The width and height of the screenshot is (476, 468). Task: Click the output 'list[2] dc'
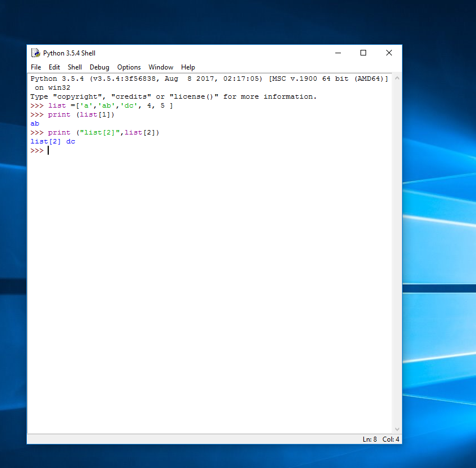(53, 141)
